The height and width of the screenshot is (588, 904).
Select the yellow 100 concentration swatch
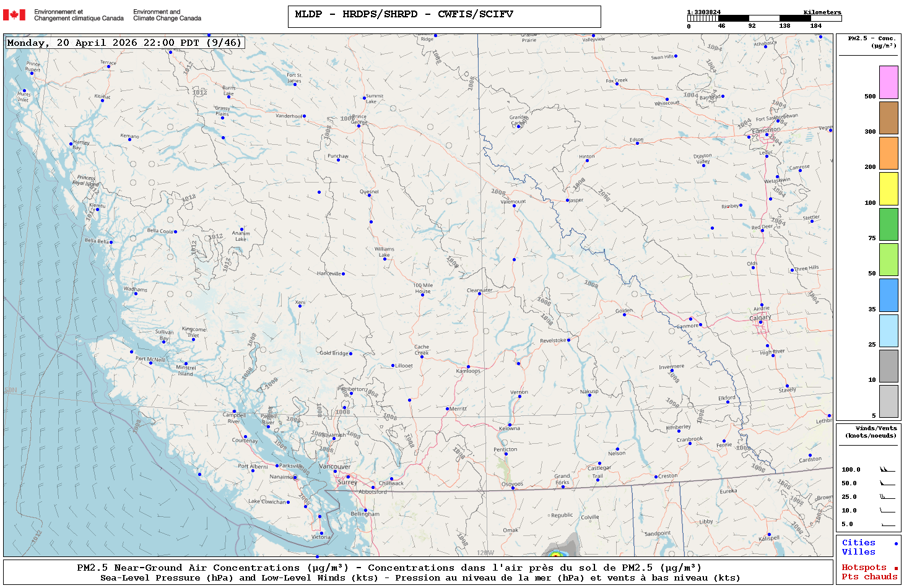coord(889,189)
